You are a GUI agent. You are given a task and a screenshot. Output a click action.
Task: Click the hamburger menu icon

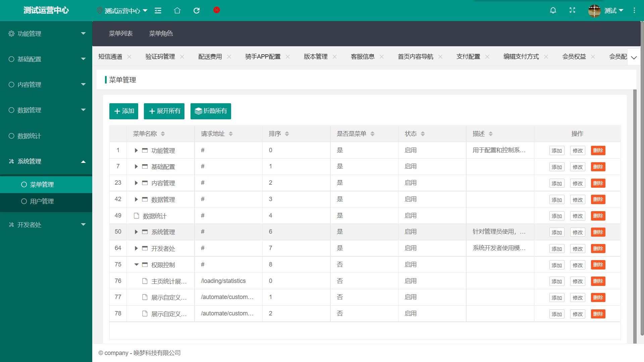157,10
